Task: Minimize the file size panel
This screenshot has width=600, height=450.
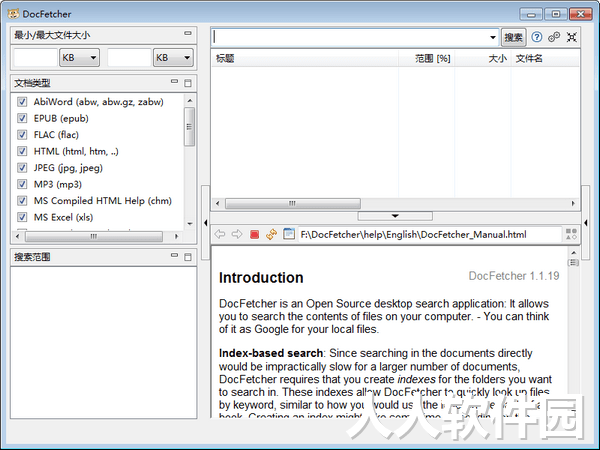Action: [188, 33]
